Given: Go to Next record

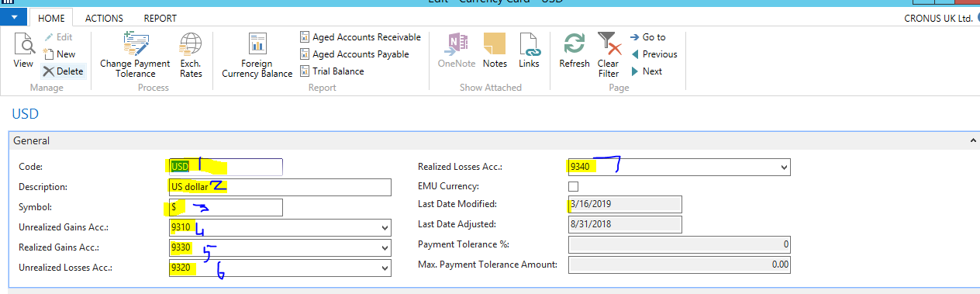Looking at the screenshot, I should point(647,71).
